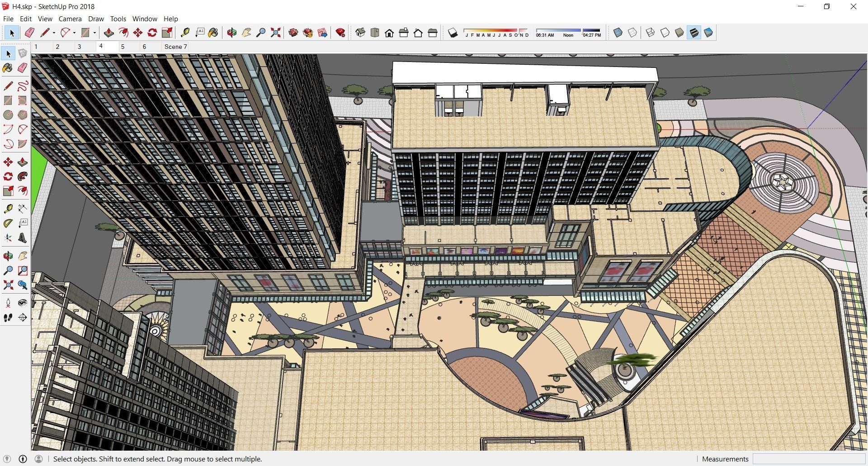Select the Walk footprints tool
The image size is (868, 466).
pyautogui.click(x=8, y=318)
